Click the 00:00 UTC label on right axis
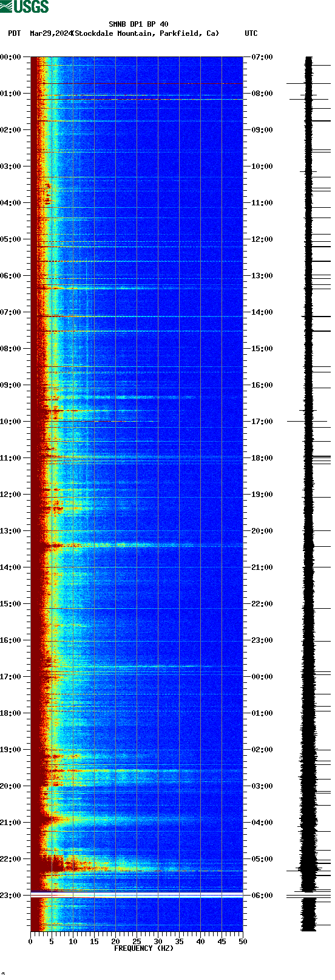This screenshot has height=980, width=335. pos(262,677)
